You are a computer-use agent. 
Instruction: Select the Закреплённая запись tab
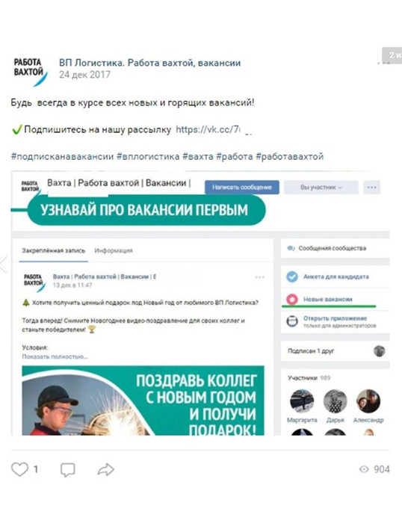tap(54, 250)
